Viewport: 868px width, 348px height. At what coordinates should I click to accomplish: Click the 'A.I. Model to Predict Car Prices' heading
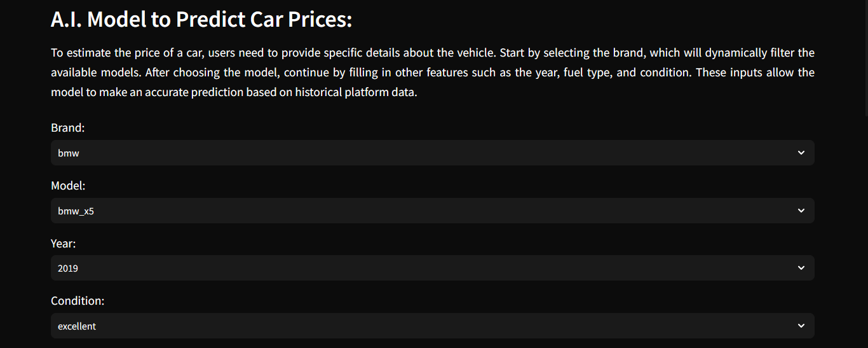tap(201, 20)
